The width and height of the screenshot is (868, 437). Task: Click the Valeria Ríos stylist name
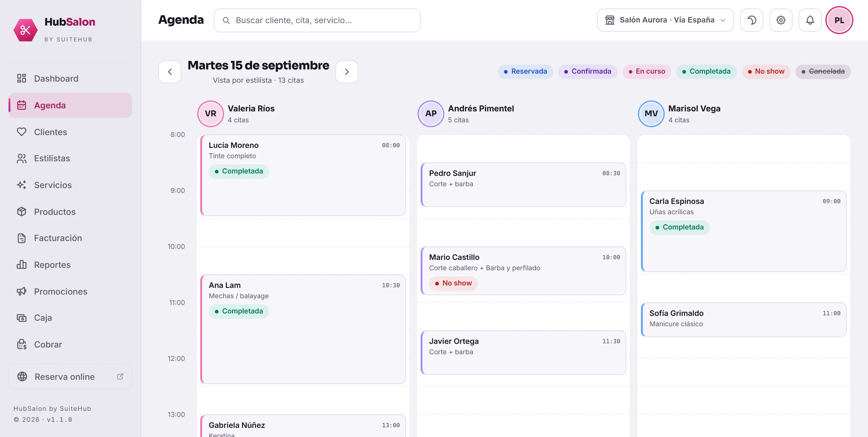[x=251, y=109]
